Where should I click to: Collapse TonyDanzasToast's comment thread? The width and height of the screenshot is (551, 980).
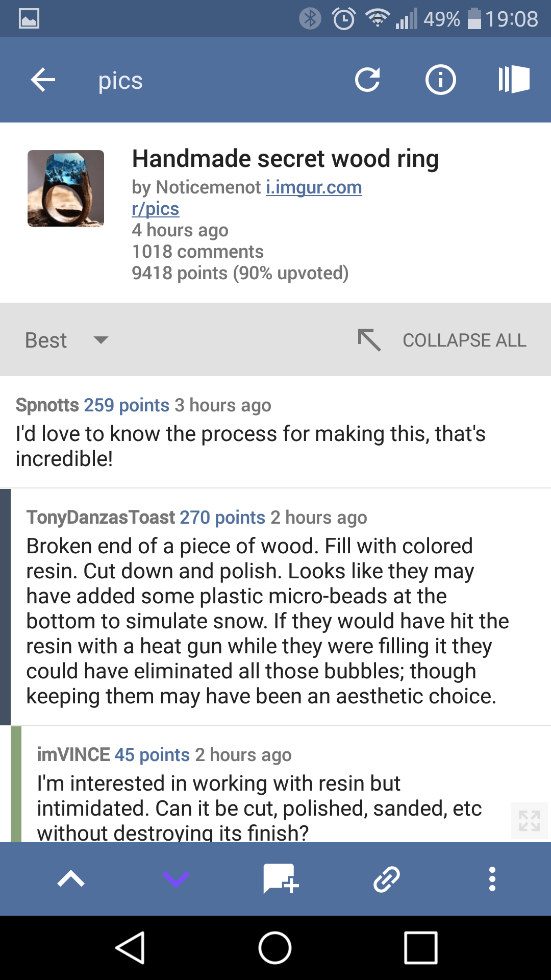coord(196,517)
